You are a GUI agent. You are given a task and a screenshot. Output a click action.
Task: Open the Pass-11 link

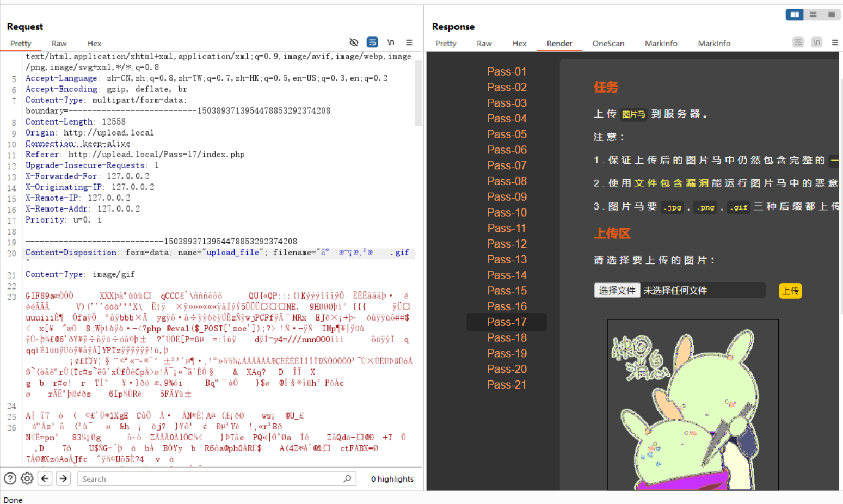coord(507,228)
